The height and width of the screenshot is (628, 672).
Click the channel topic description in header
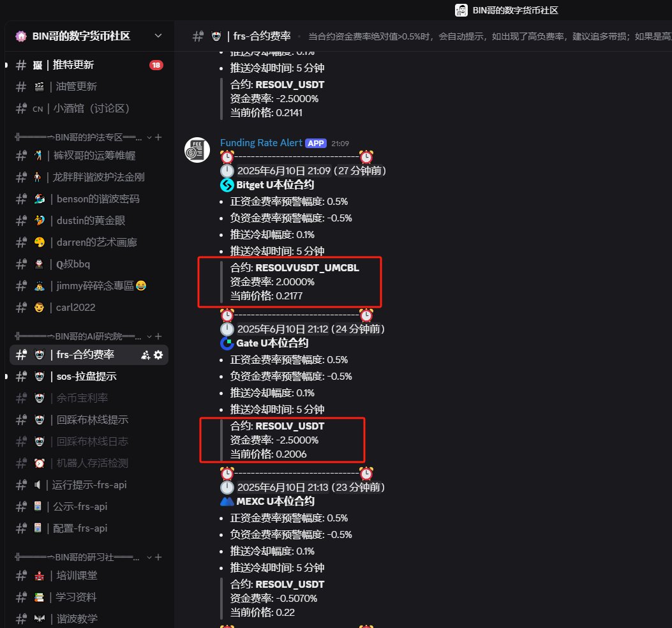[490, 36]
